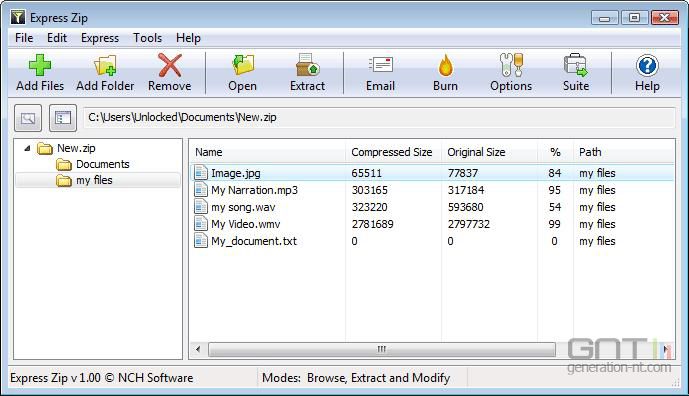
Task: Open an archive with the Open icon
Action: (243, 65)
